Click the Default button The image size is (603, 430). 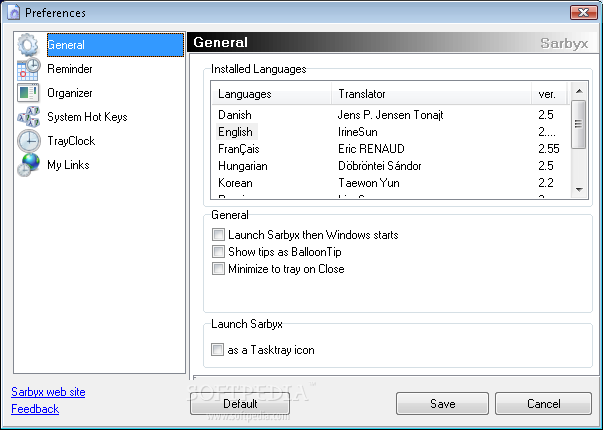240,403
